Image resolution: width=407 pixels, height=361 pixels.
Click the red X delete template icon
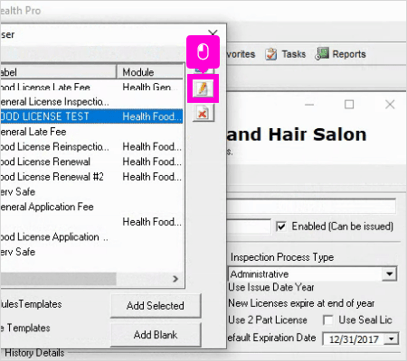point(203,114)
